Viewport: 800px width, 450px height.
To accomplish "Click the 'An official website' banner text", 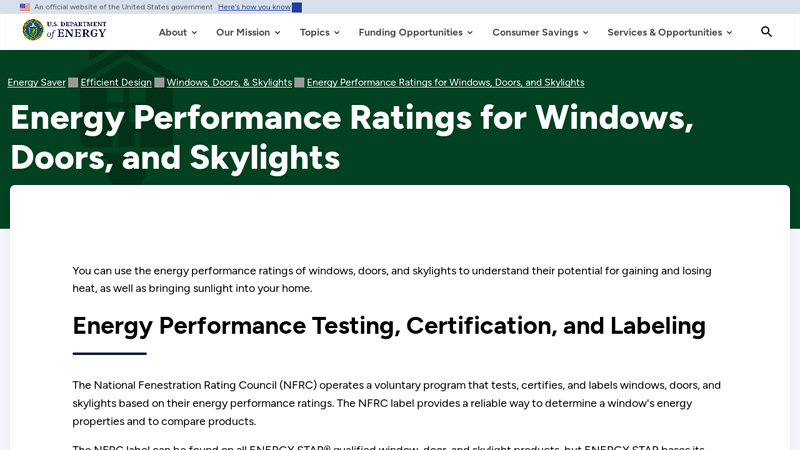I will pos(123,7).
